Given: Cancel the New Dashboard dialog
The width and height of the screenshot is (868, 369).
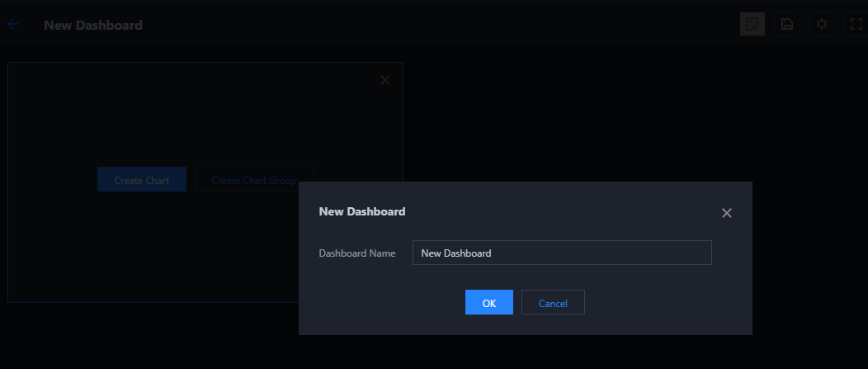Looking at the screenshot, I should pyautogui.click(x=553, y=302).
